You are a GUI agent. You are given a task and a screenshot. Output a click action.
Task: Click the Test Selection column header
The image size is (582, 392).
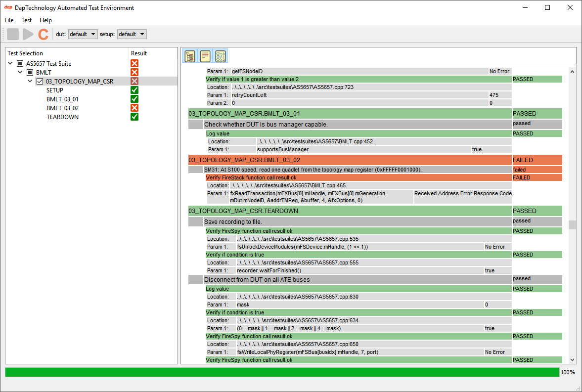point(67,53)
